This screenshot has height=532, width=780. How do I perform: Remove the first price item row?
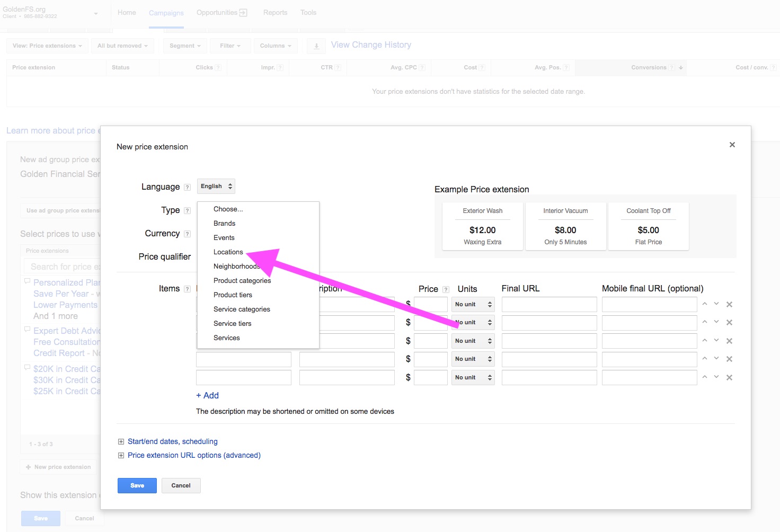(729, 304)
